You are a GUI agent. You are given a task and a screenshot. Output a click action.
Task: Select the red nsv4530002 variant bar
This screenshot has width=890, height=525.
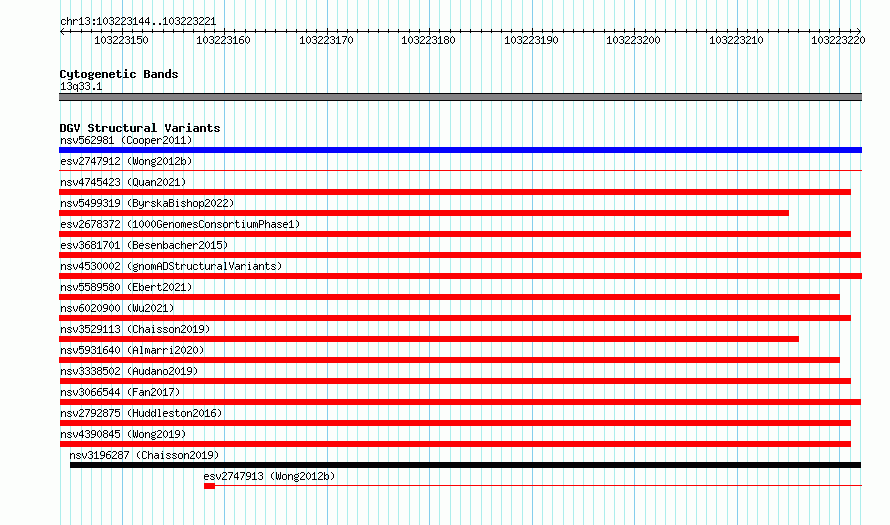460,276
